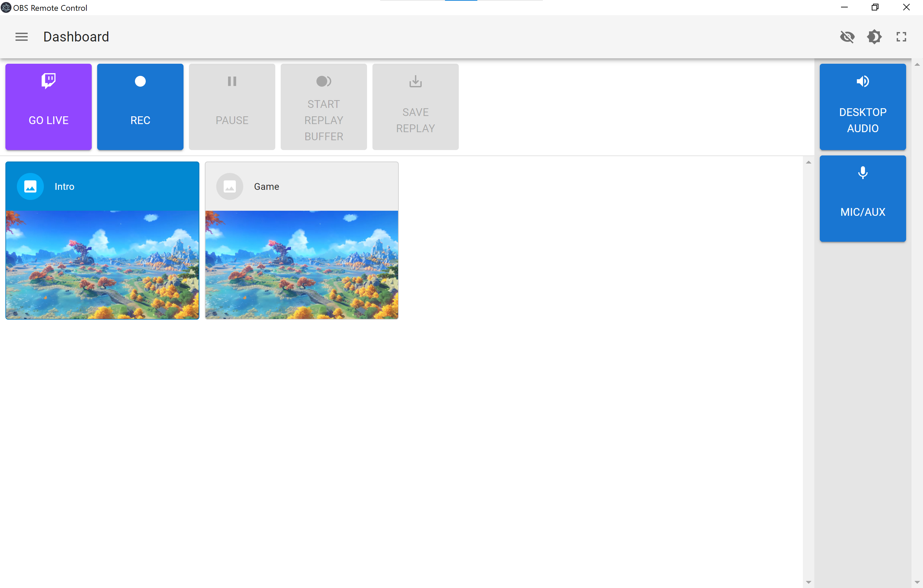Start recording with the REC button
Viewport: 923px width, 588px height.
pyautogui.click(x=140, y=107)
